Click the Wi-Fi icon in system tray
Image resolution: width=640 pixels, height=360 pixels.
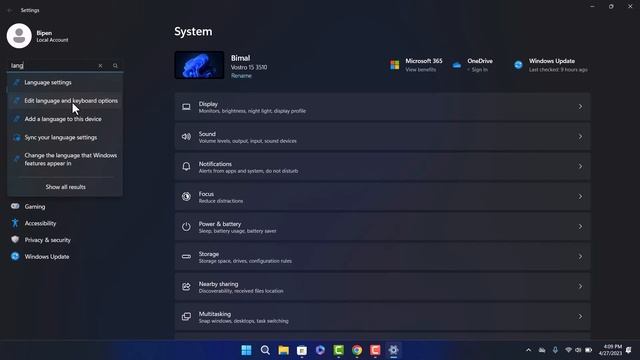(568, 350)
